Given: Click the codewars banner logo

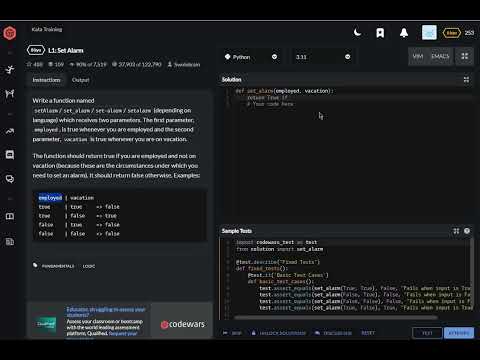Looking at the screenshot, I should [182, 324].
